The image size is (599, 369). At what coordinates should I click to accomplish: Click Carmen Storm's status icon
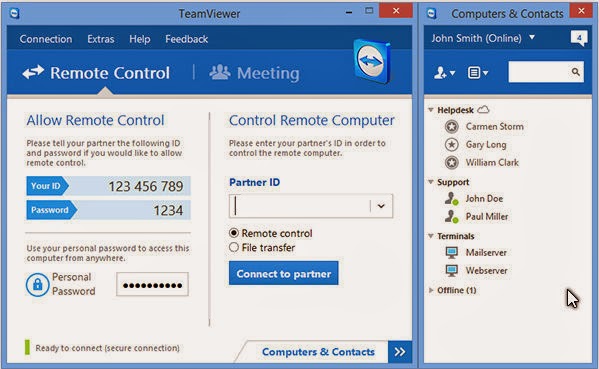[452, 126]
